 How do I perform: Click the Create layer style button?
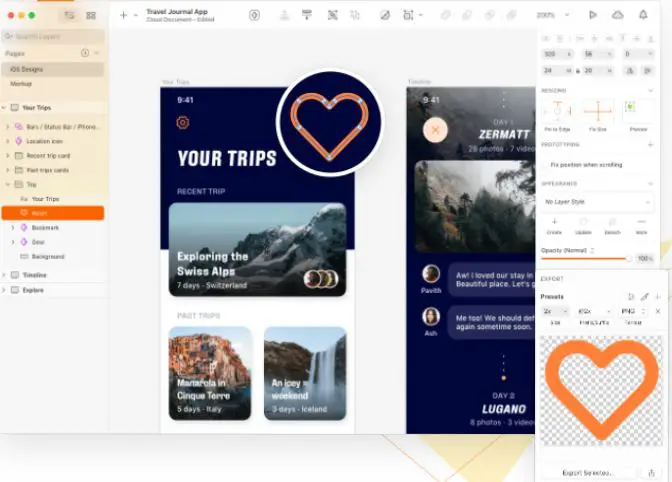pyautogui.click(x=554, y=226)
